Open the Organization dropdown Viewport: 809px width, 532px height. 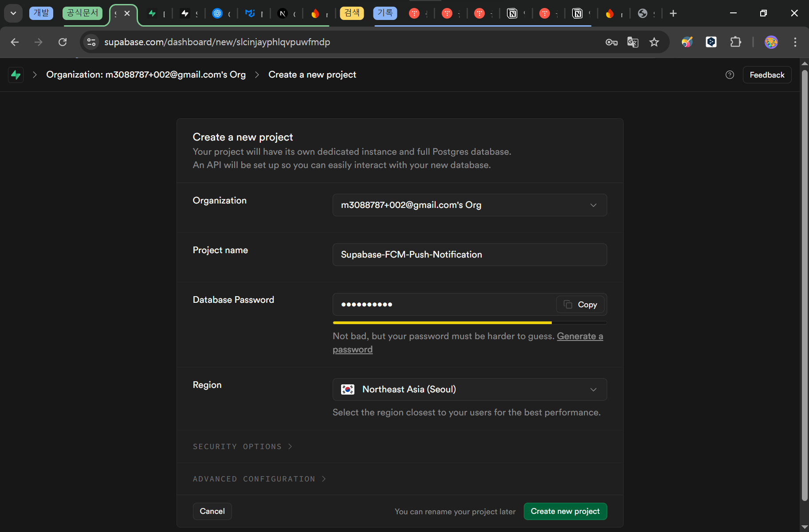tap(470, 205)
